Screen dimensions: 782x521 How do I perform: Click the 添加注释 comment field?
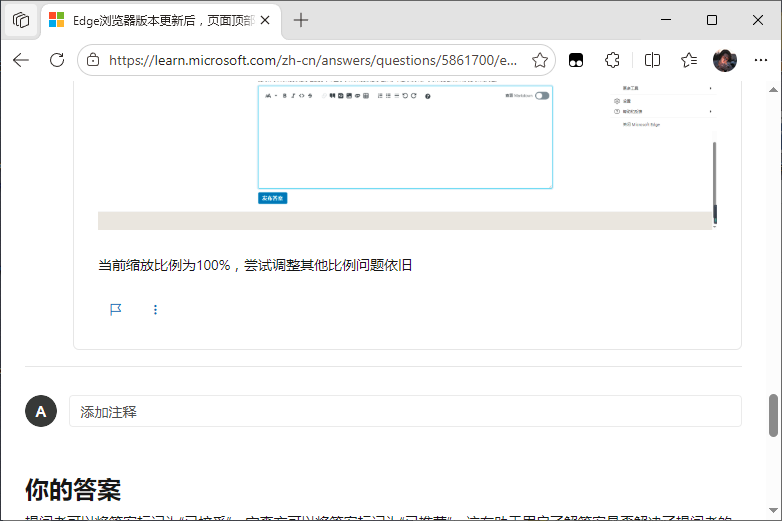pos(405,411)
